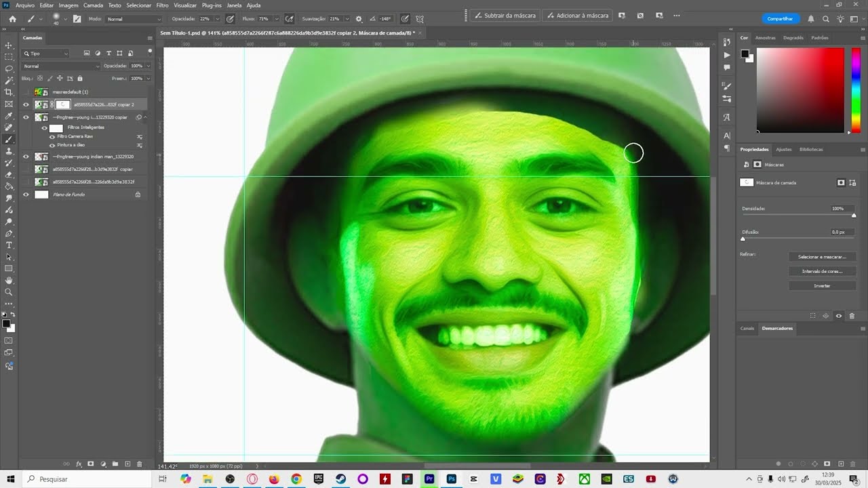
Task: Open brush Modo Normal dropdown in options bar
Action: [x=134, y=19]
